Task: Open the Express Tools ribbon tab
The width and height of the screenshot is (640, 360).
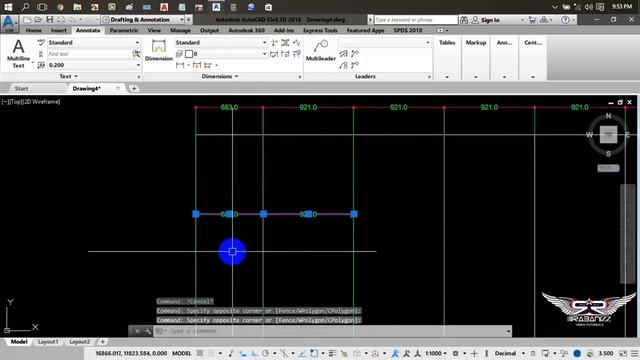Action: (320, 30)
